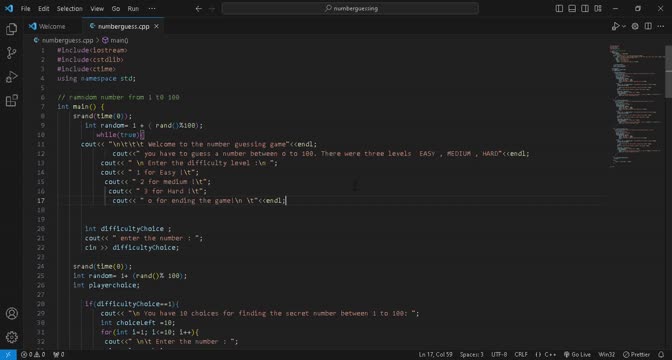Image resolution: width=672 pixels, height=360 pixels.
Task: Expand the Run or Debug dropdown arrow
Action: pos(624,27)
